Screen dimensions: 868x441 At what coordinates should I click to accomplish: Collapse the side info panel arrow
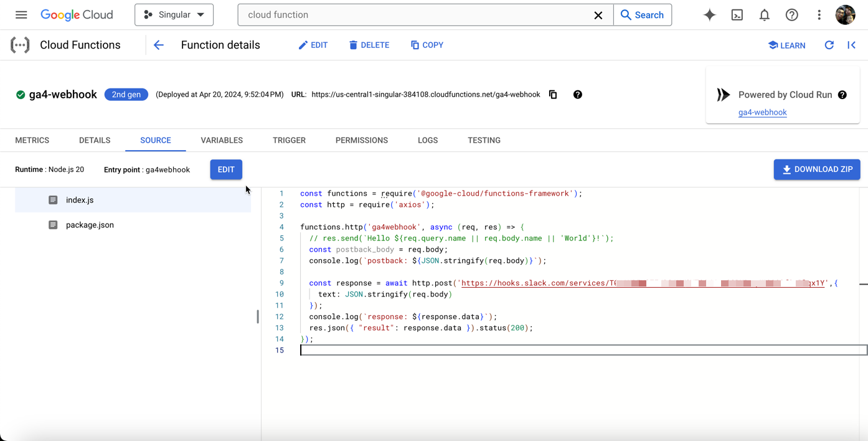(852, 45)
